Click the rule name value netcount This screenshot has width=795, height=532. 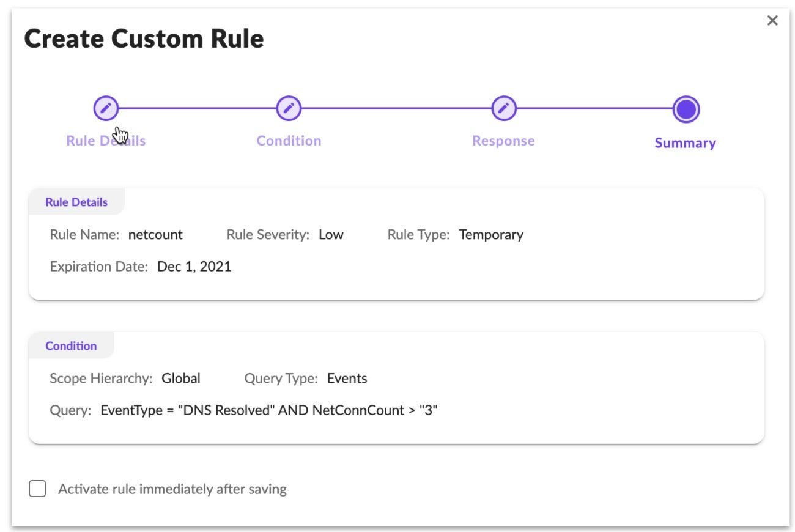tap(155, 235)
